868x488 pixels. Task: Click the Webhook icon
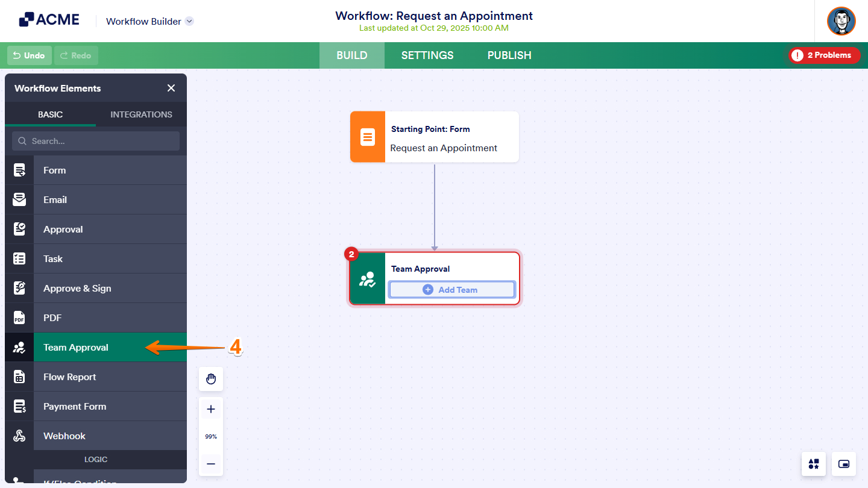[x=19, y=436]
